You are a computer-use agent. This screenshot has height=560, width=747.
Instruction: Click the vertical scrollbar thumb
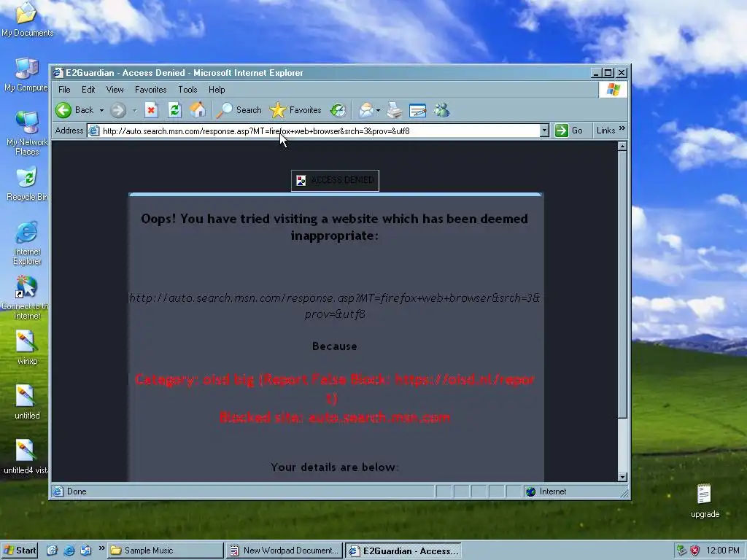pos(622,285)
